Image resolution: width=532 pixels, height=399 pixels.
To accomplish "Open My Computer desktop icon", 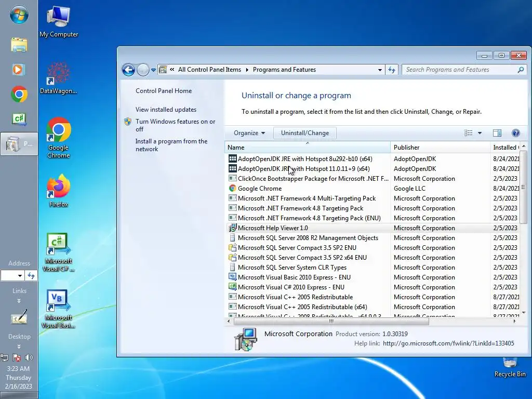I will 58,22.
